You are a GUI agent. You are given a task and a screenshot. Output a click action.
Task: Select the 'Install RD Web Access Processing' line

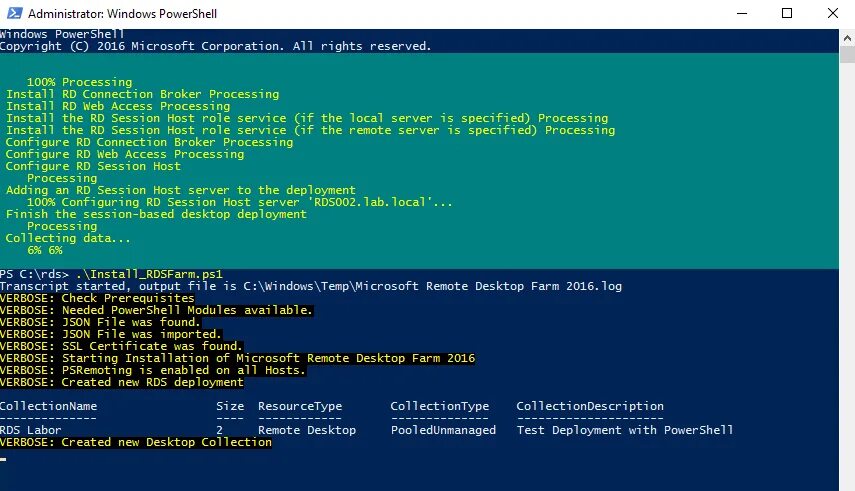coord(118,106)
